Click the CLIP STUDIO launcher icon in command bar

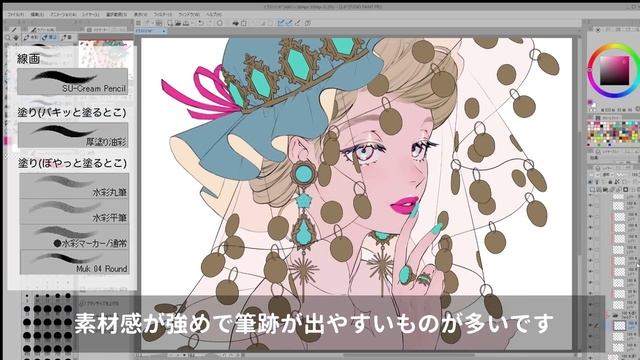[x=138, y=23]
